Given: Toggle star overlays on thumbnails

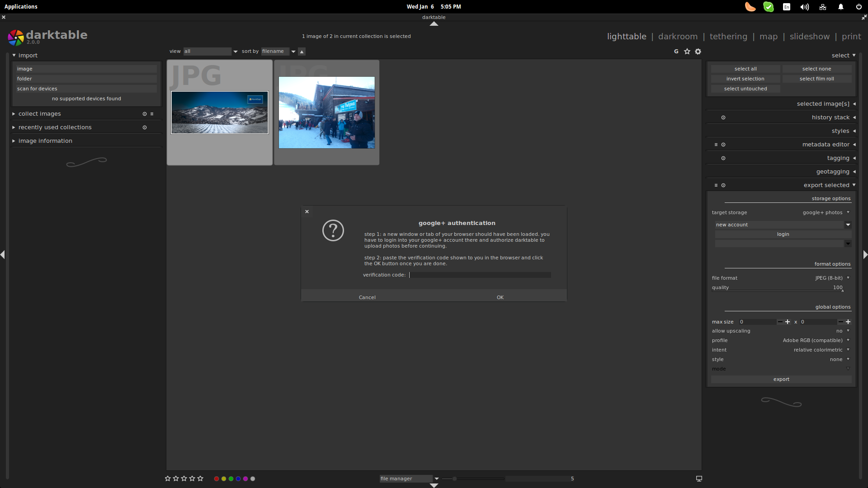Looking at the screenshot, I should [687, 52].
